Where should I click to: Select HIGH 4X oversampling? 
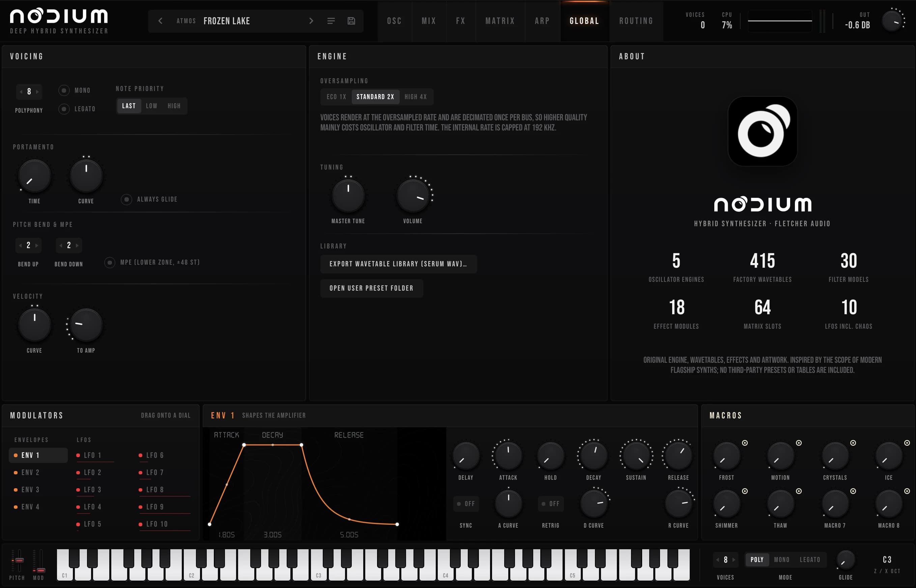[416, 97]
